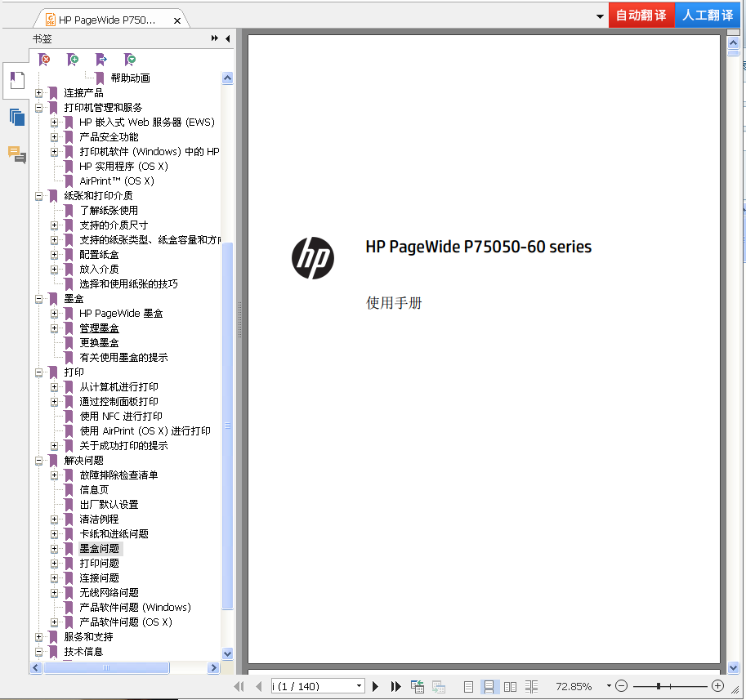Expand the 从计算机进行打印 bookmark
Image resolution: width=746 pixels, height=700 pixels.
(x=54, y=387)
